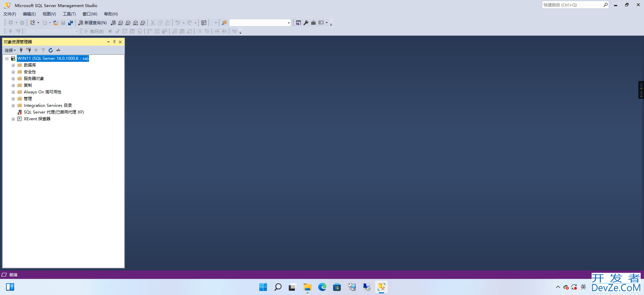Open the 视图(V) menu
The image size is (644, 295).
click(x=49, y=14)
